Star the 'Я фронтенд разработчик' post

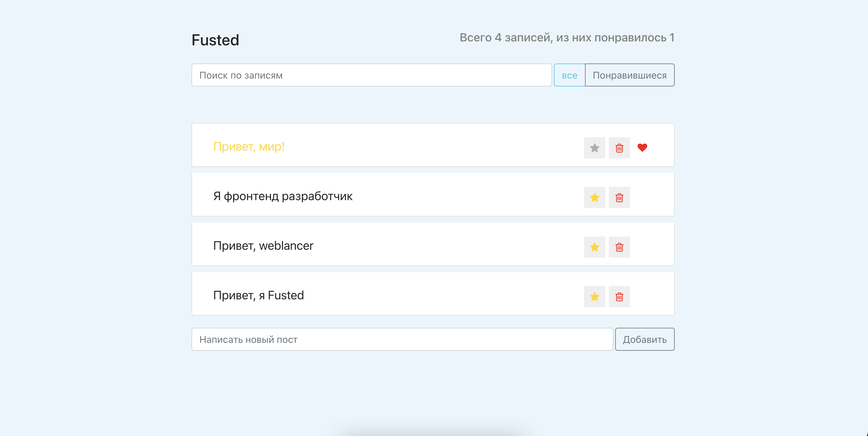pos(594,197)
